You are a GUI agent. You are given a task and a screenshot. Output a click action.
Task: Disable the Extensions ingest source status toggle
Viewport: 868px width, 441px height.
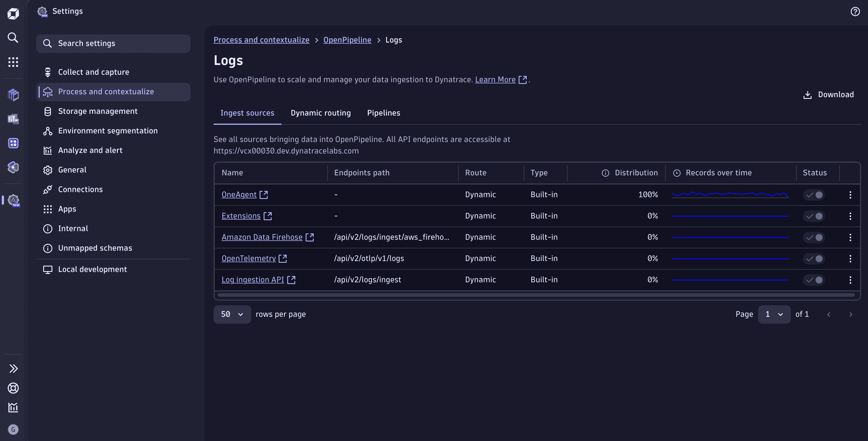pyautogui.click(x=814, y=216)
